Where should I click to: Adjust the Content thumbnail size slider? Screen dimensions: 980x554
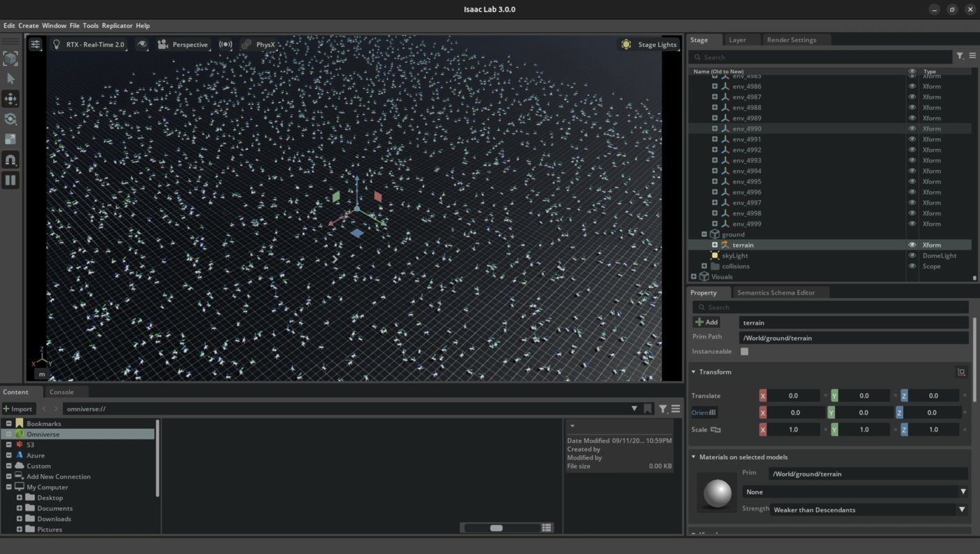point(496,527)
